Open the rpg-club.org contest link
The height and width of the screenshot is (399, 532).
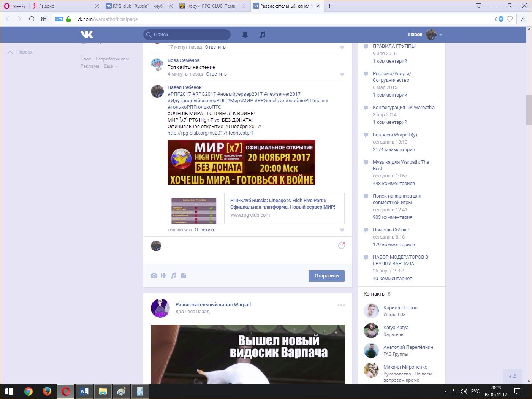[x=211, y=133]
